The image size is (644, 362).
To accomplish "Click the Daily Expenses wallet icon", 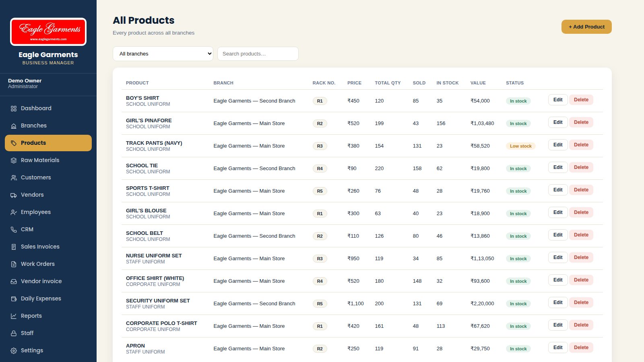I will (x=14, y=299).
